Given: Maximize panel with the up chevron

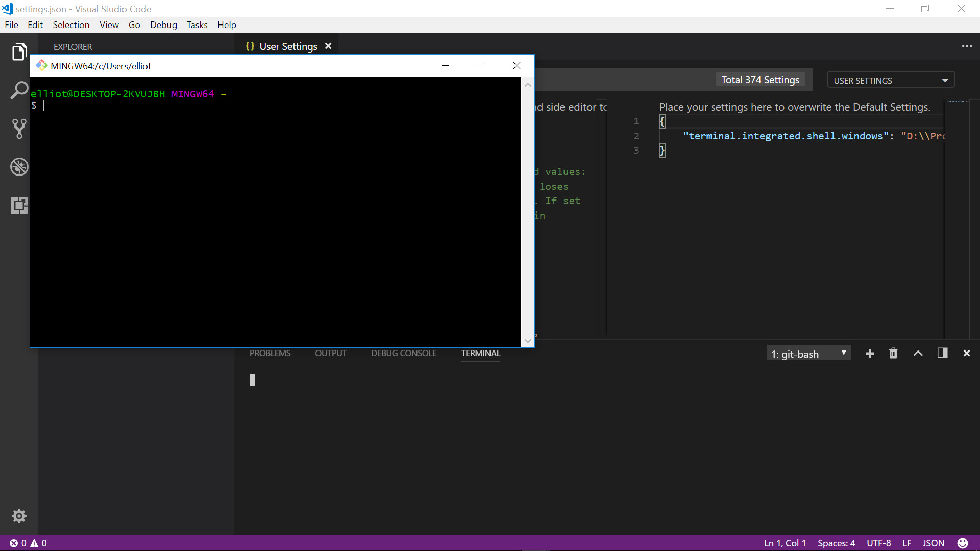Looking at the screenshot, I should tap(918, 354).
